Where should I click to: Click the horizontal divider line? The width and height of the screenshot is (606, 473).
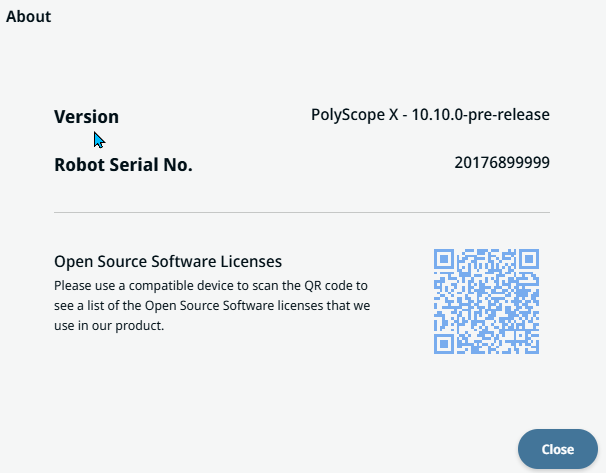pyautogui.click(x=302, y=212)
